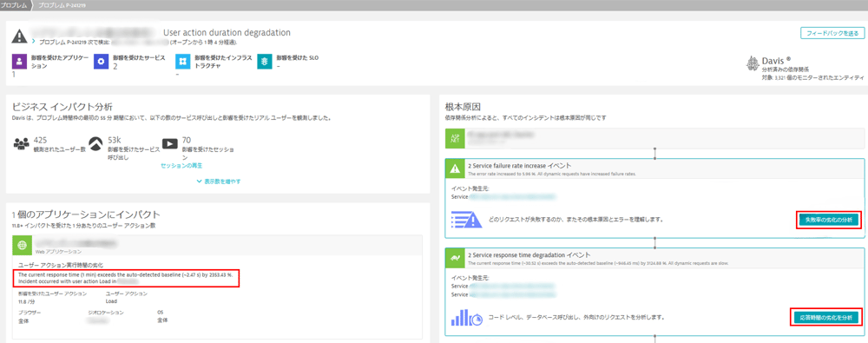Screen dimensions: 868x343
Task: Click the 応答時間の劣化を分析 button
Action: tap(825, 318)
